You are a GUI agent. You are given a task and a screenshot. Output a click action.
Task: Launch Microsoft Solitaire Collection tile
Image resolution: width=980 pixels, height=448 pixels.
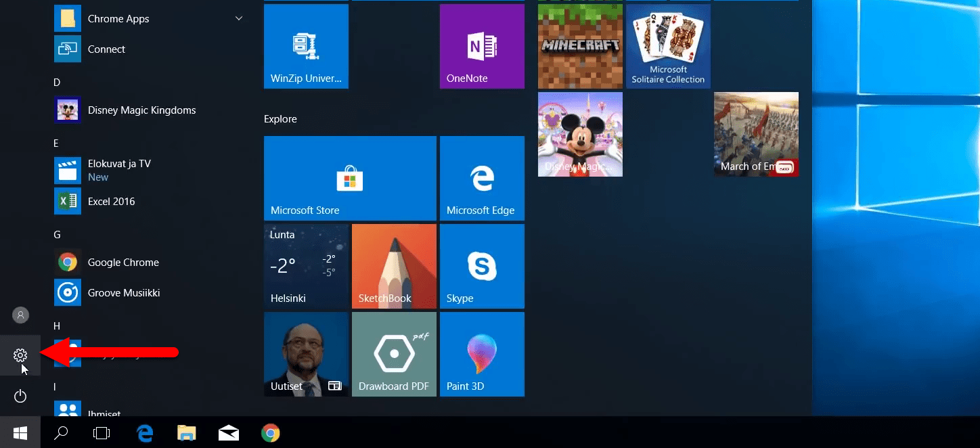[x=668, y=46]
